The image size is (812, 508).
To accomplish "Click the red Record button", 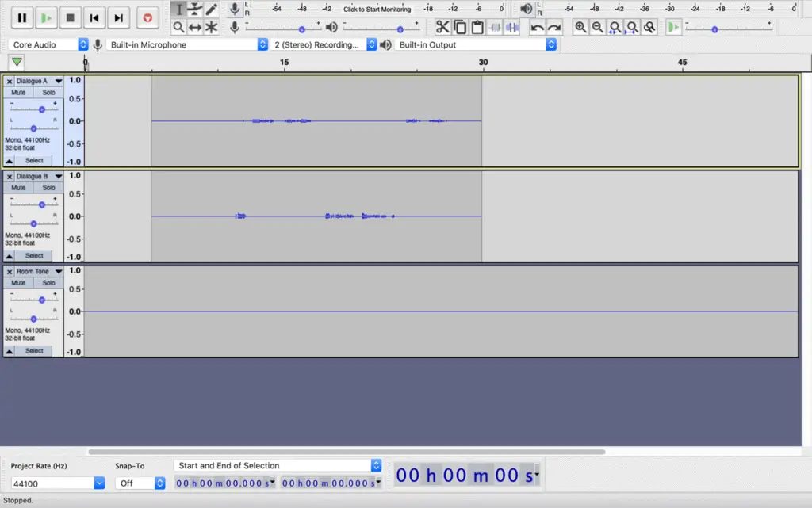I will click(x=147, y=18).
